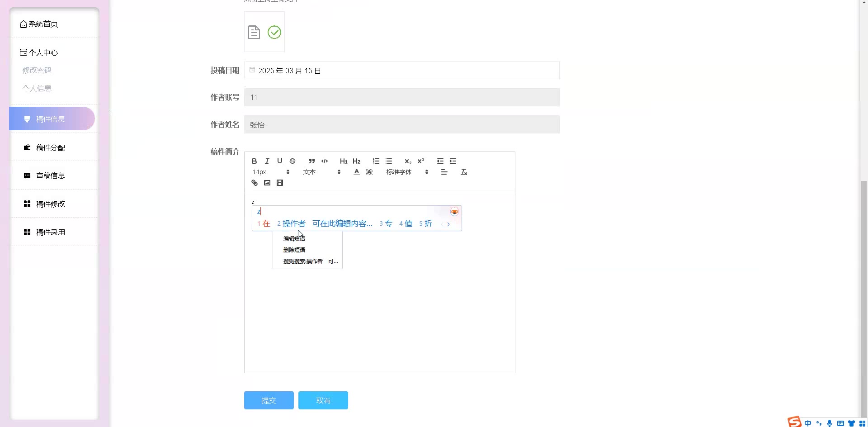Select candidate 4 值

(406, 223)
